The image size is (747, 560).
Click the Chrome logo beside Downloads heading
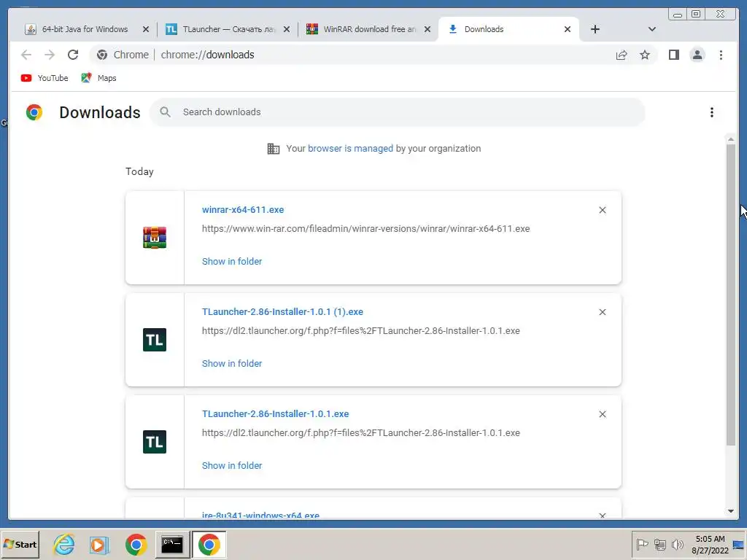click(34, 112)
